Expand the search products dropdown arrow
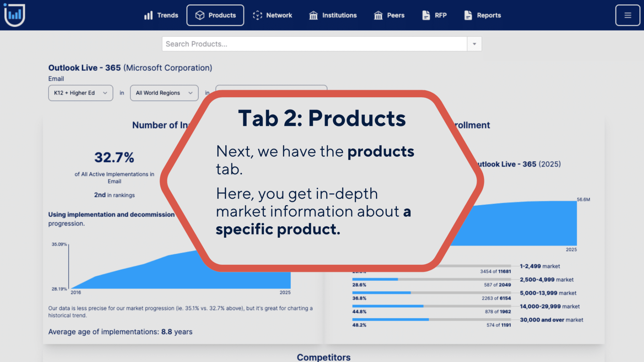The image size is (644, 362). point(474,44)
